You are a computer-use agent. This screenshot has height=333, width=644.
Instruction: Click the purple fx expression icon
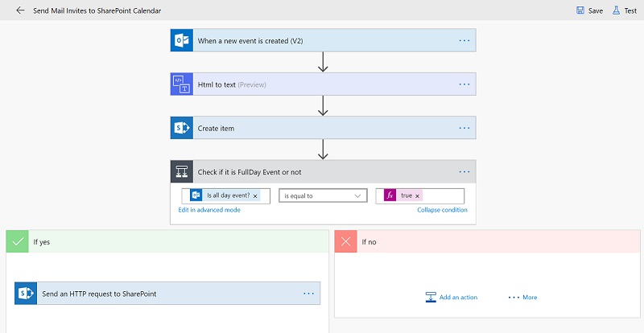(x=390, y=195)
